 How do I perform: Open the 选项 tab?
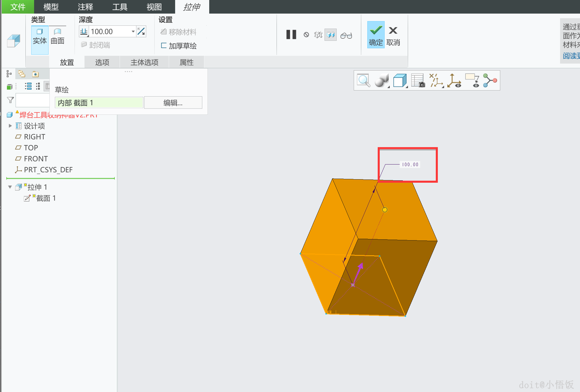click(102, 62)
